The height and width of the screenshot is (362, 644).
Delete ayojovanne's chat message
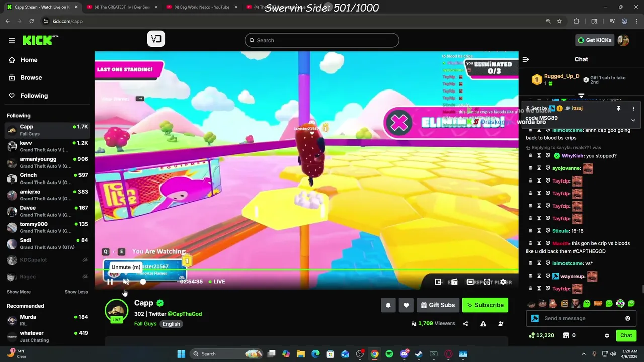point(530,168)
